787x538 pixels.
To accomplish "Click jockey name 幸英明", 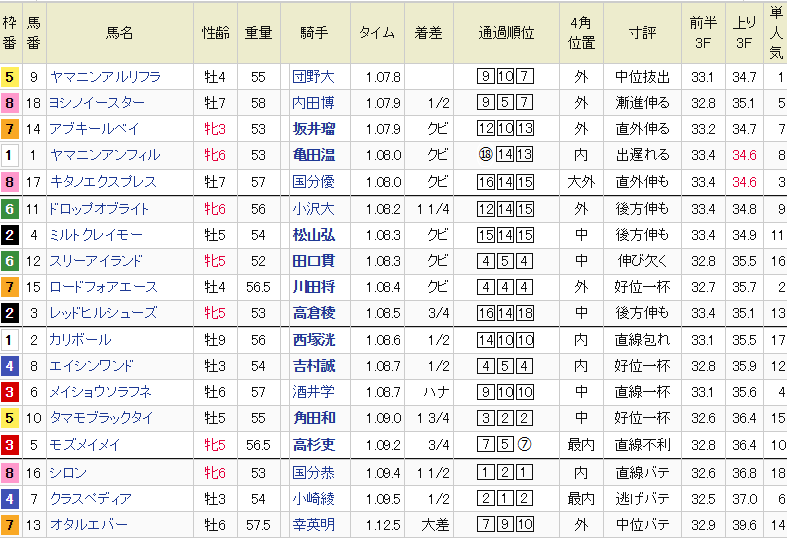I will [x=313, y=524].
